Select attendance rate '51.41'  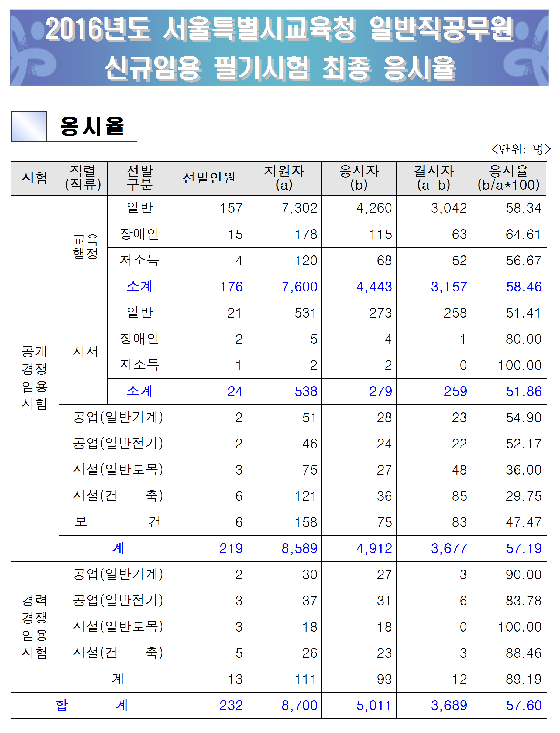(524, 313)
